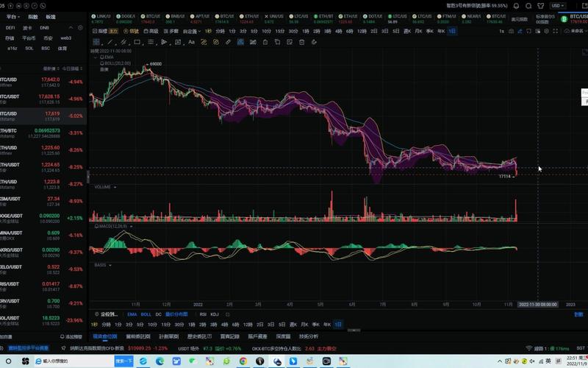588x368 pixels.
Task: Click the Windows taskbar search box
Action: click(74, 361)
